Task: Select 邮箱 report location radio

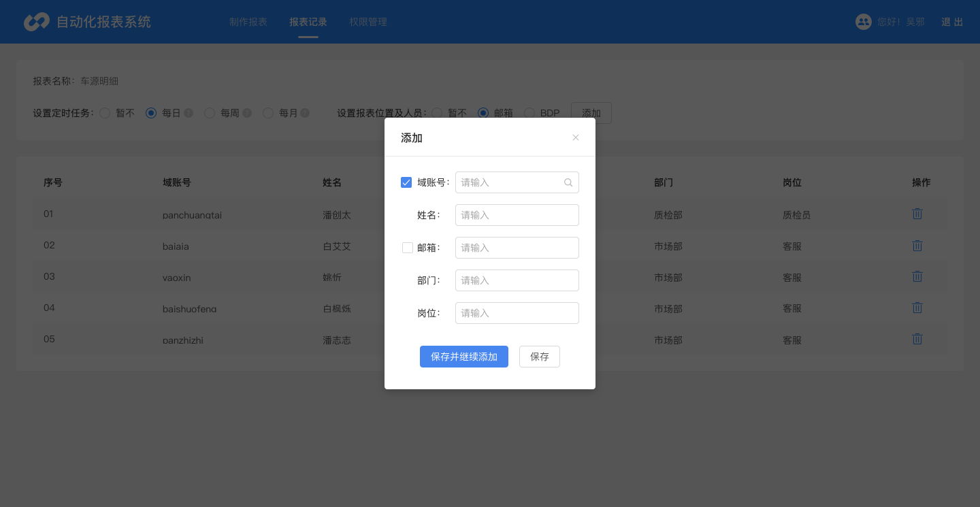Action: tap(483, 113)
